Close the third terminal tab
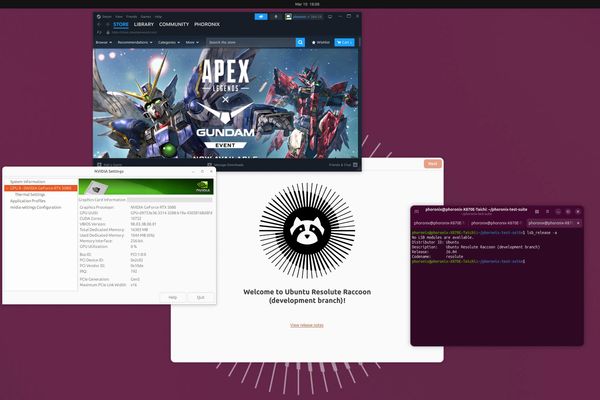The image size is (600, 400). tap(578, 223)
